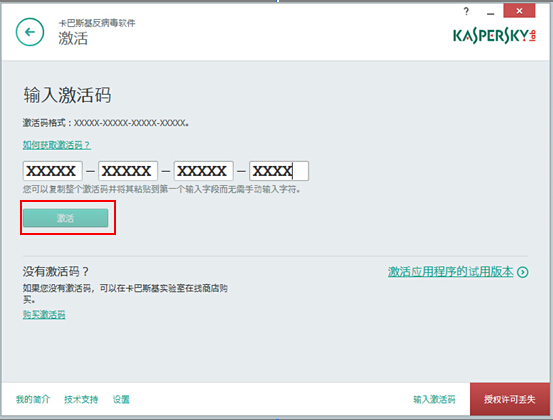
Task: Click the red 授权许可丢失 button
Action: coord(510,399)
